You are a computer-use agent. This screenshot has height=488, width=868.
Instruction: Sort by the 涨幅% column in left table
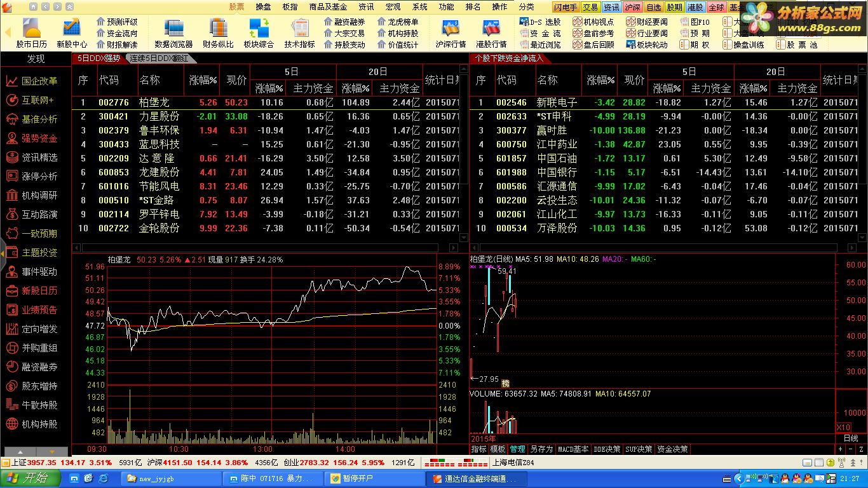coord(203,80)
